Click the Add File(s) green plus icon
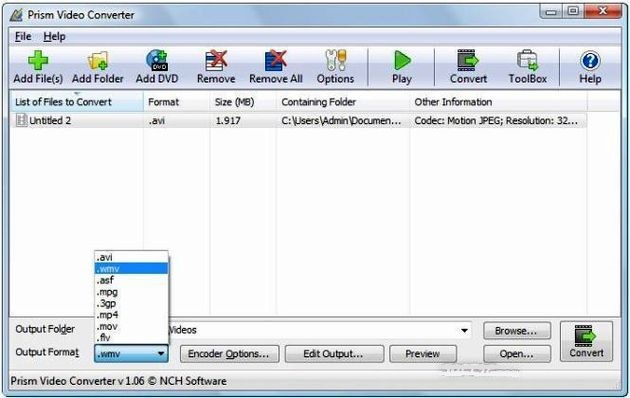The height and width of the screenshot is (398, 630). (x=38, y=60)
